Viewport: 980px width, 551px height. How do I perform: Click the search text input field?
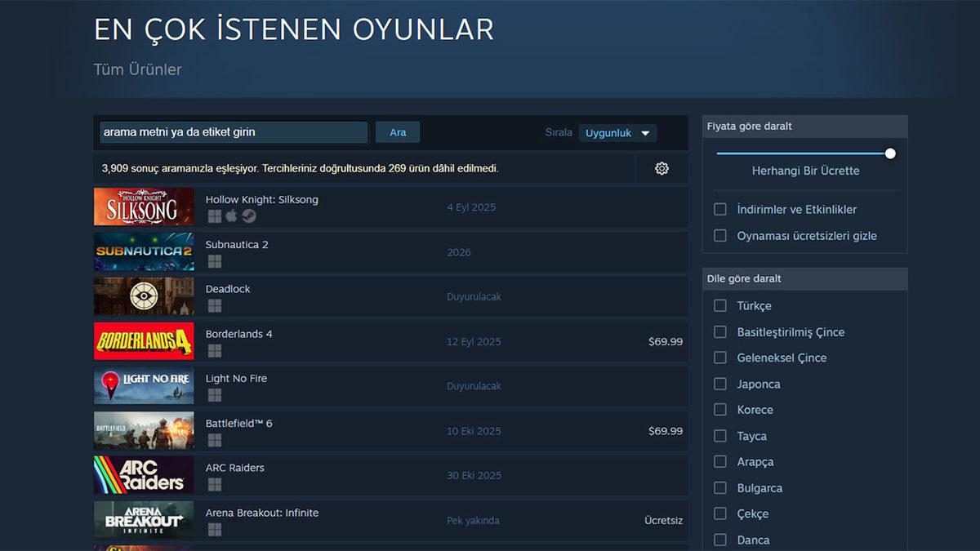[x=231, y=131]
